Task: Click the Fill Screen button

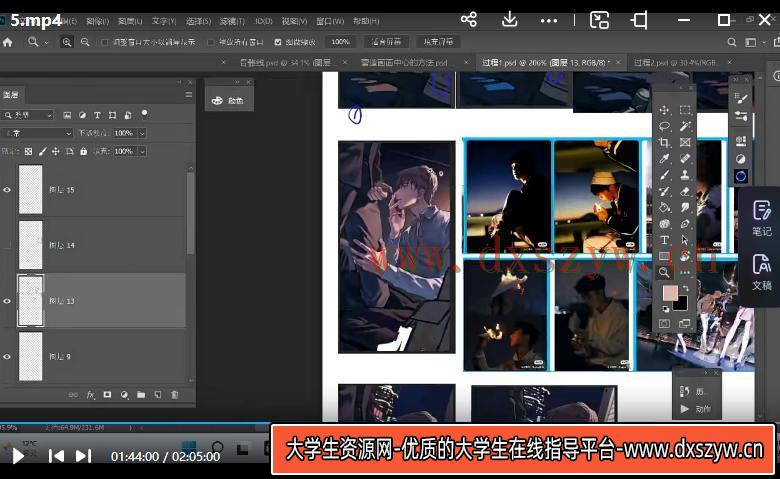Action: [438, 42]
